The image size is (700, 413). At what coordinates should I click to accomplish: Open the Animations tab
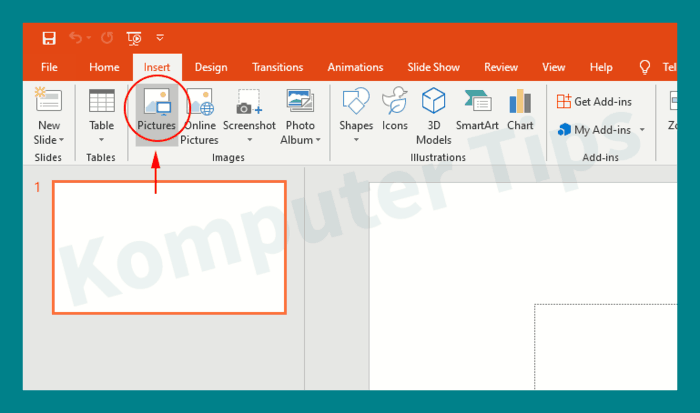pos(355,67)
